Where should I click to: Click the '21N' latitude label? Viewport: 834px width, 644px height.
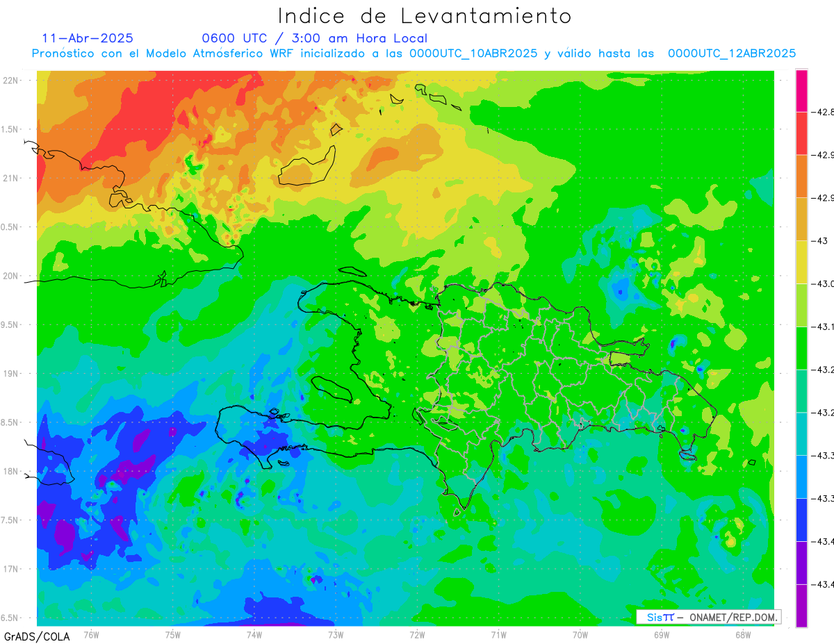pos(11,179)
